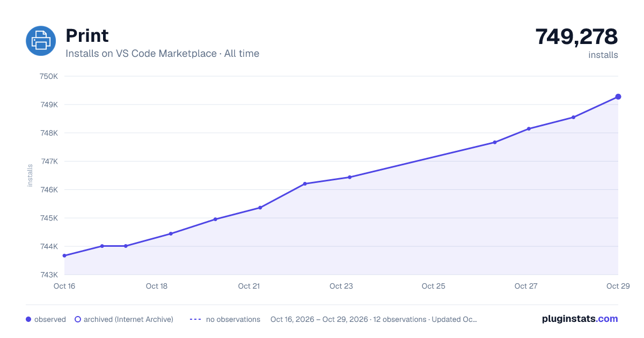Click the 748K y-axis label
The height and width of the screenshot is (338, 644).
tap(49, 133)
